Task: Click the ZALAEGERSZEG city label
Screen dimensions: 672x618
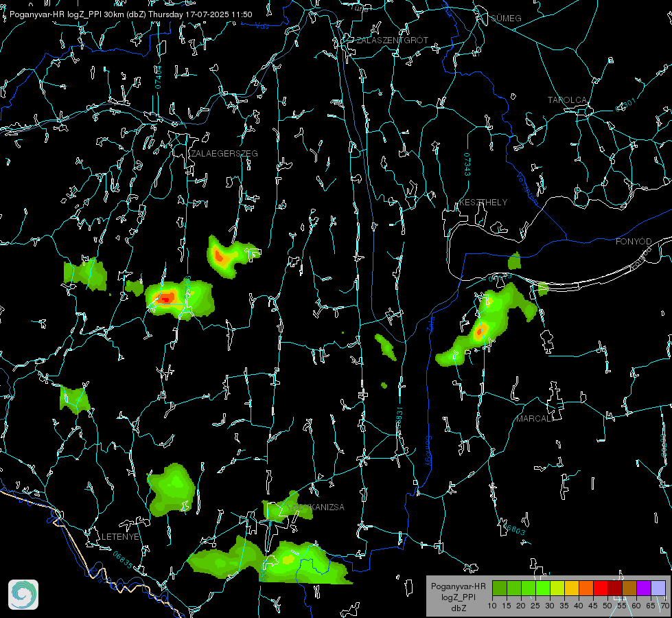Action: [x=224, y=154]
